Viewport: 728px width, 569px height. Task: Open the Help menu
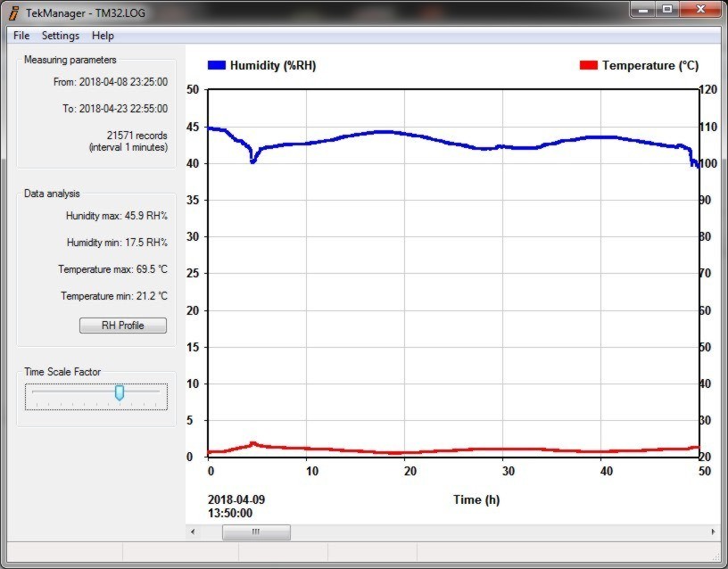[103, 36]
